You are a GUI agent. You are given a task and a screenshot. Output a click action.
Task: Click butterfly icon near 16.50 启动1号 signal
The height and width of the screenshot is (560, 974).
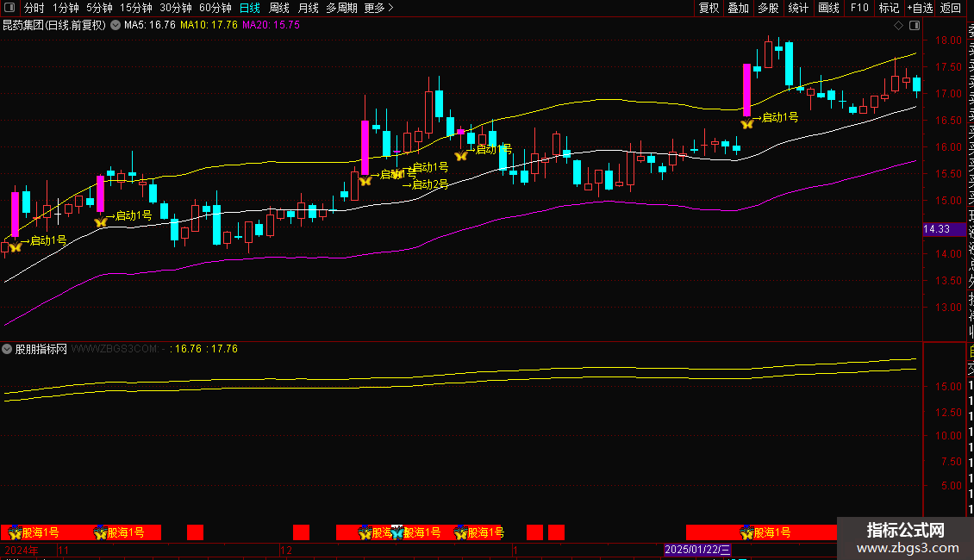747,124
